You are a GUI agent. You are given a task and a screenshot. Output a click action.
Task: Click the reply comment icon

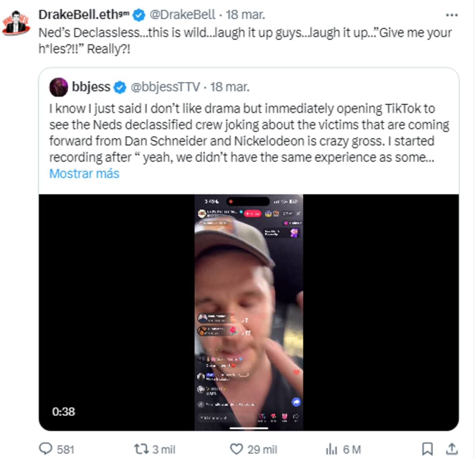[x=46, y=449]
